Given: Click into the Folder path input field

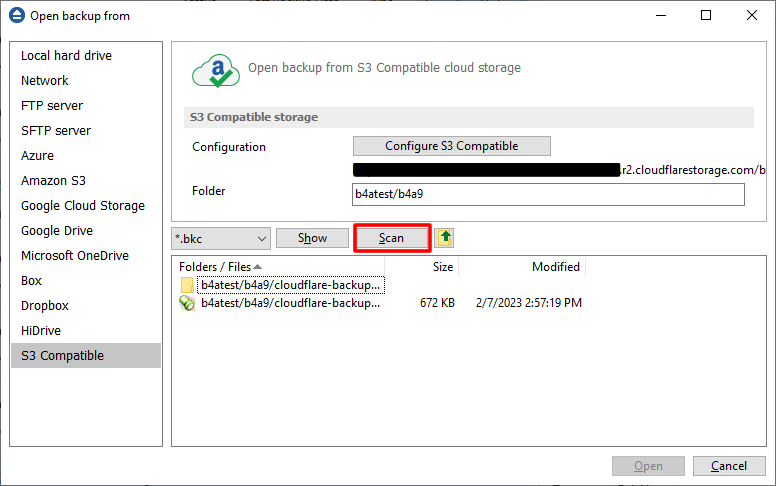Looking at the screenshot, I should click(x=548, y=194).
